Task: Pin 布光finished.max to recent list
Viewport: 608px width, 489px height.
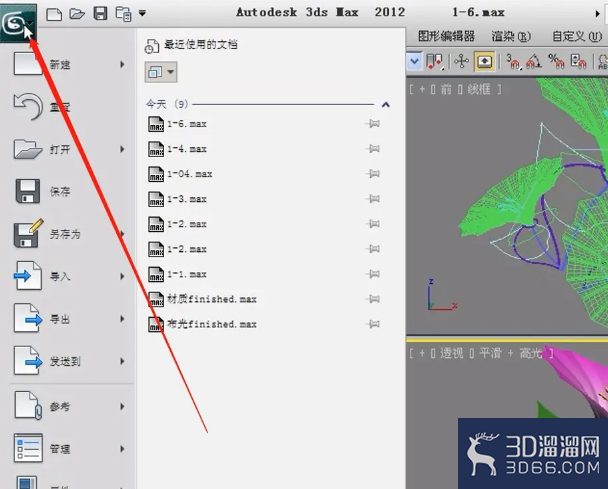Action: pos(373,324)
